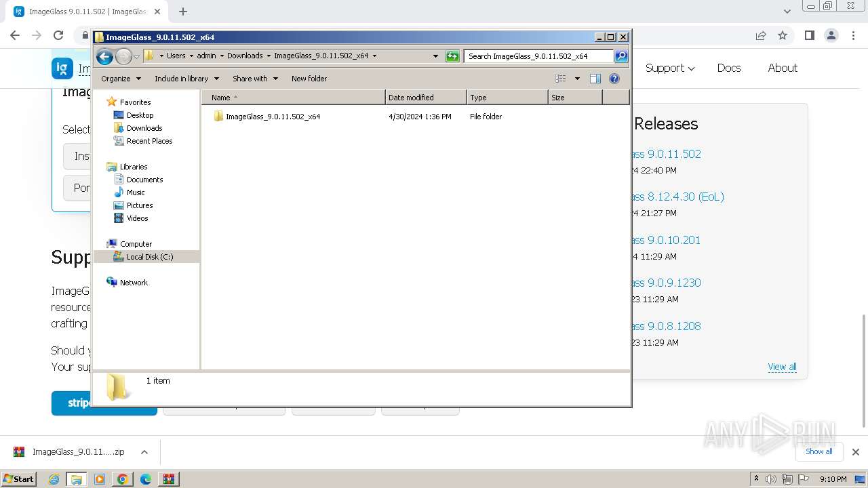This screenshot has width=868, height=488.
Task: Open the Include in library menu
Action: tap(186, 79)
